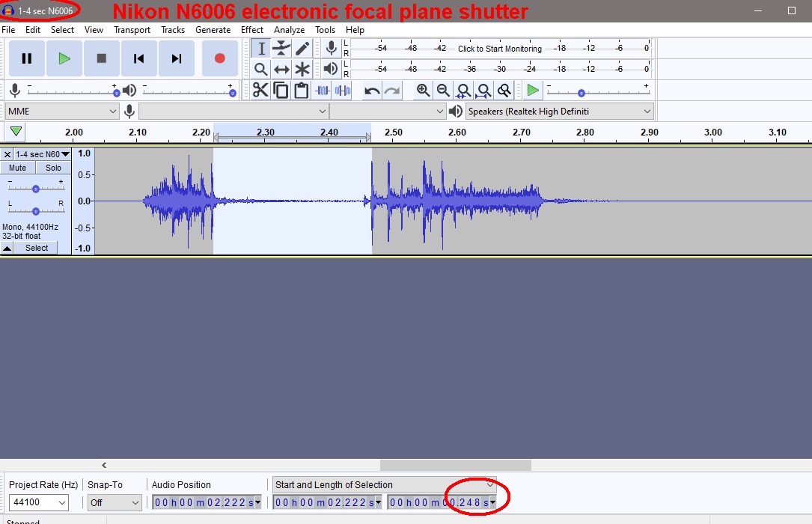
Task: Mute the 1-4 sec N60 track
Action: click(x=18, y=168)
